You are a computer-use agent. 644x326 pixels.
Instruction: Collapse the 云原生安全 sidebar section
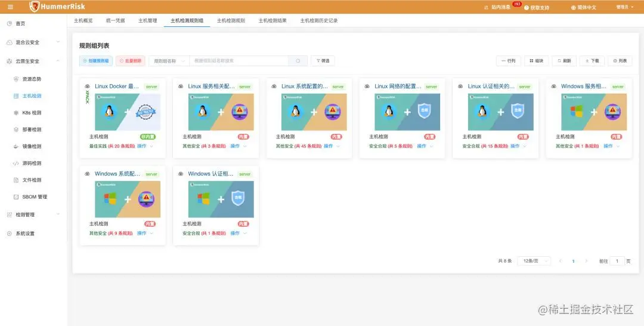pyautogui.click(x=58, y=61)
